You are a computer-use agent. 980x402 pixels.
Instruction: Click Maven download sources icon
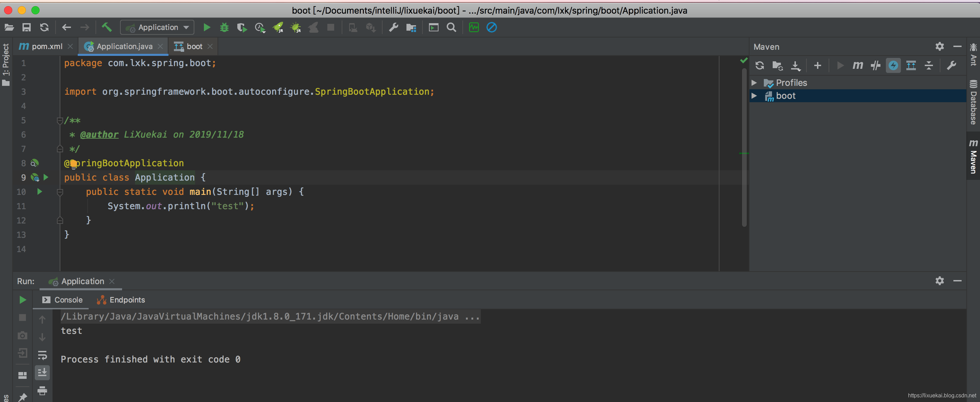[x=796, y=66]
